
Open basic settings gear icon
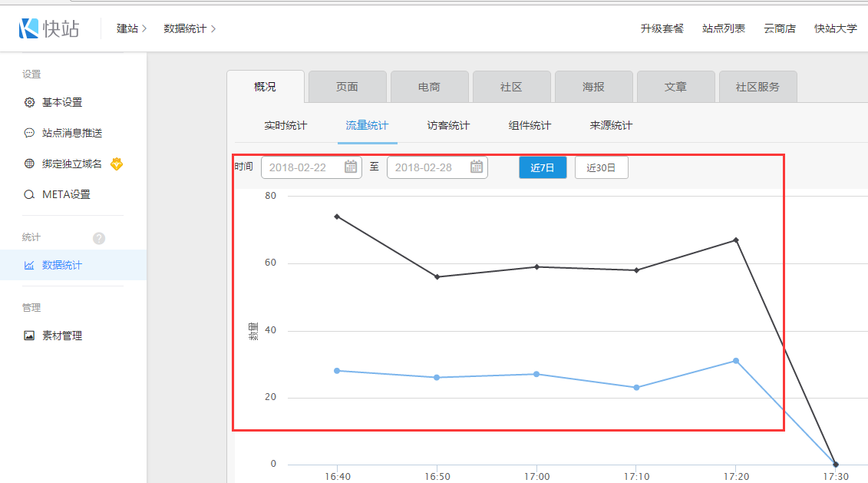pyautogui.click(x=29, y=102)
